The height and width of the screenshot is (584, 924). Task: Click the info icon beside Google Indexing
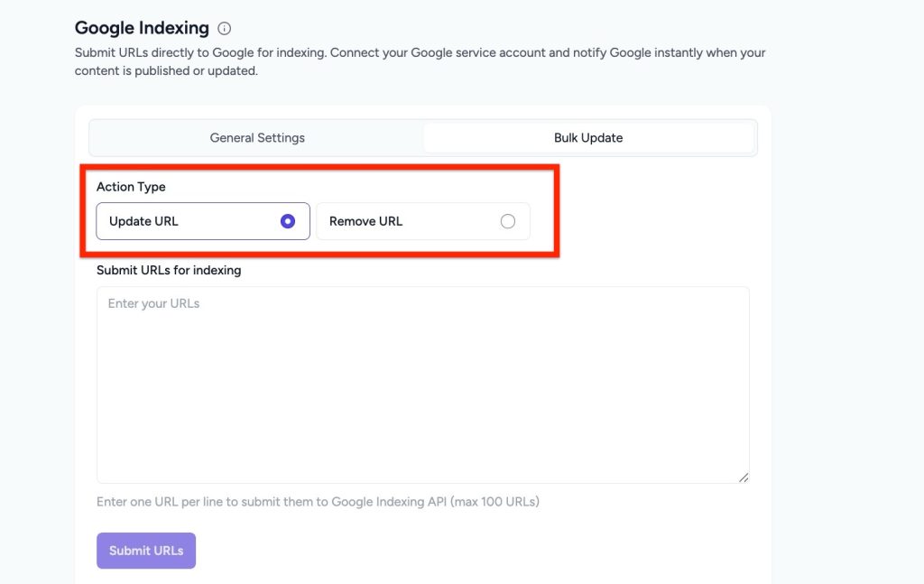coord(225,29)
